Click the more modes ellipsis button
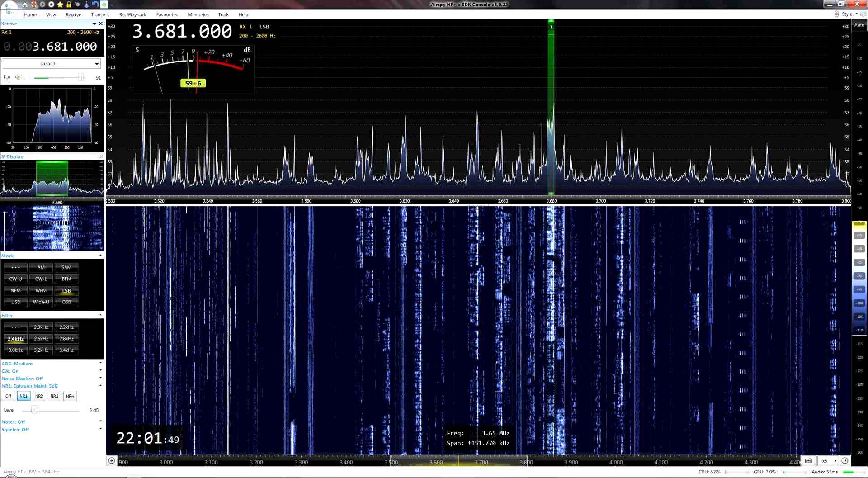The width and height of the screenshot is (868, 478). pos(15,267)
